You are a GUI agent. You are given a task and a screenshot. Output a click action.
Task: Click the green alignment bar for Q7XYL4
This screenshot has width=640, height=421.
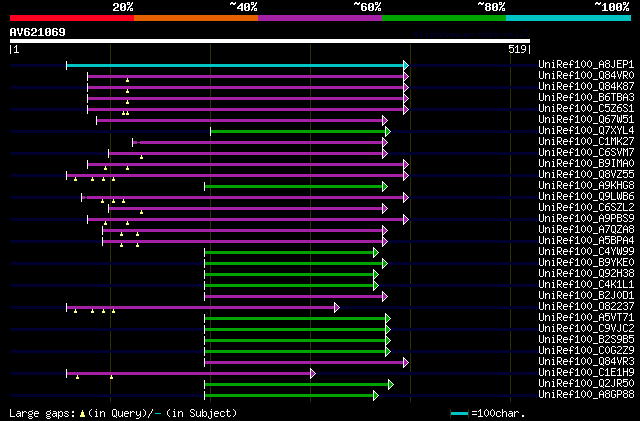(298, 131)
